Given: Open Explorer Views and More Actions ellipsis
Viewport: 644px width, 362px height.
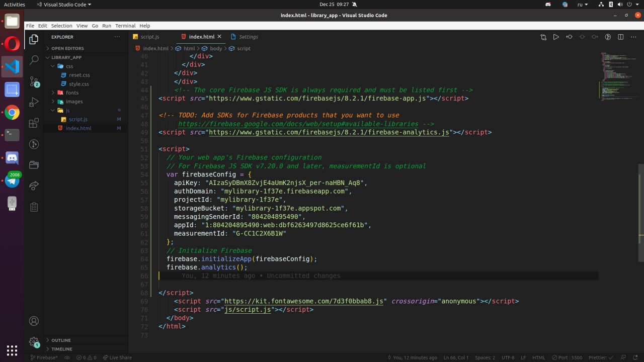Looking at the screenshot, I should pyautogui.click(x=117, y=37).
